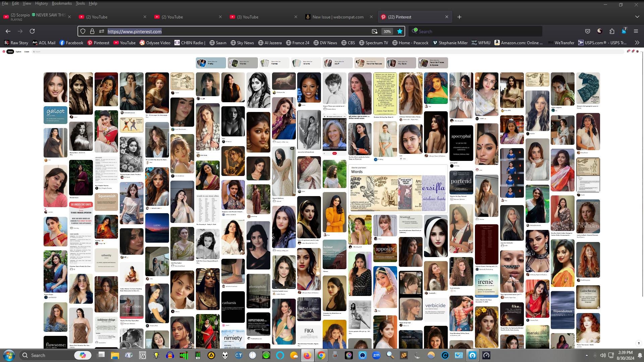Click the Pinterest Home button

[10, 52]
